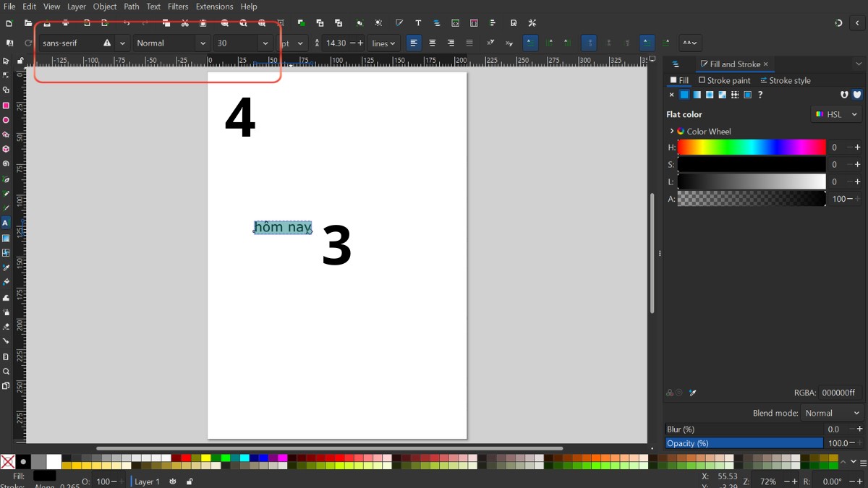868x488 pixels.
Task: Open the Filters menu
Action: pyautogui.click(x=178, y=7)
